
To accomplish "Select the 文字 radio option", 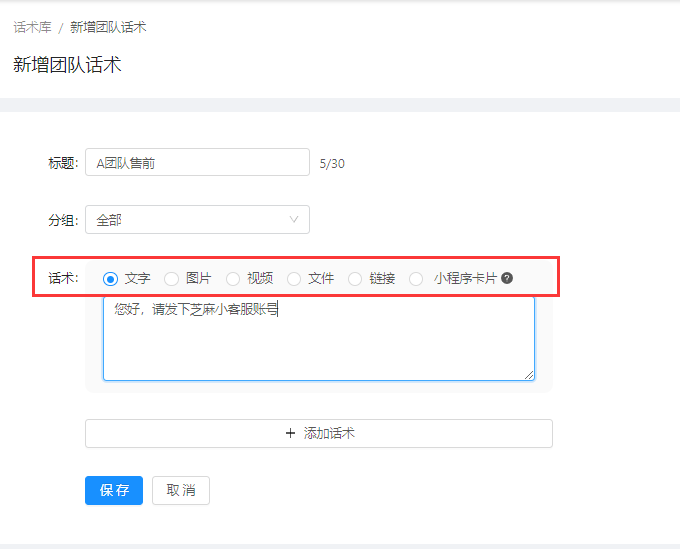I will pyautogui.click(x=110, y=279).
